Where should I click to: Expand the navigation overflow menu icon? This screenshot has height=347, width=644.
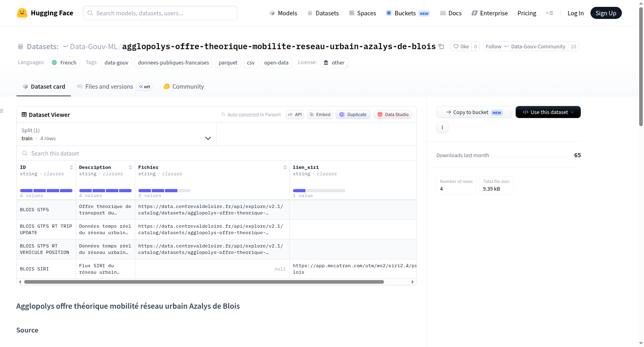tap(549, 13)
